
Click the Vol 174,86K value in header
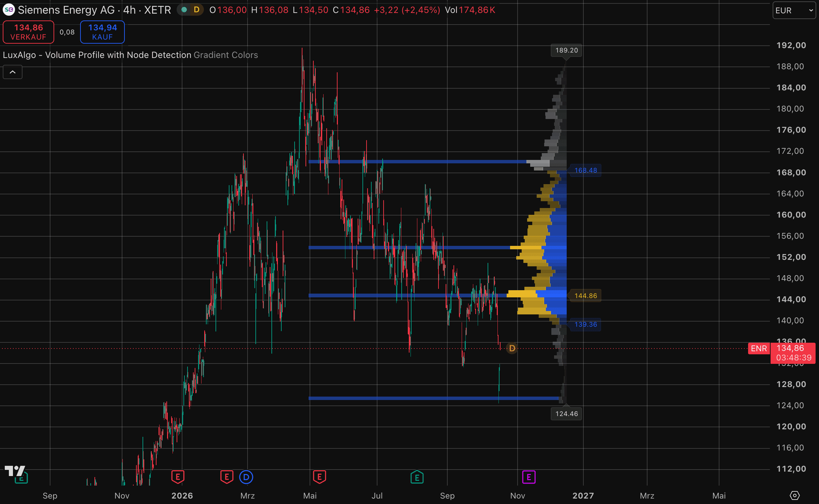point(470,10)
